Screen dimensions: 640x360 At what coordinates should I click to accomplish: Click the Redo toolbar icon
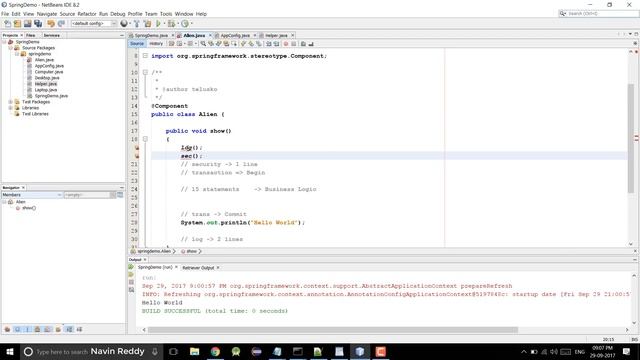click(61, 24)
